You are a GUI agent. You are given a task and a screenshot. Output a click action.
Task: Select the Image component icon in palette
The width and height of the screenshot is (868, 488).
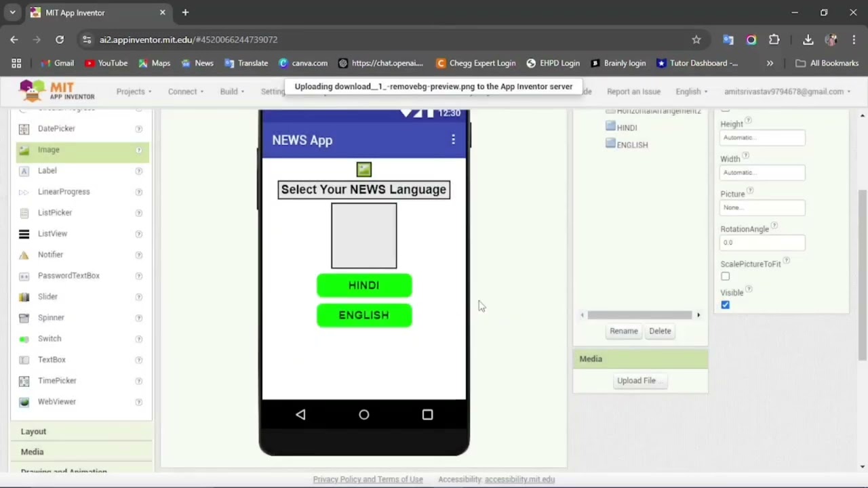point(24,150)
